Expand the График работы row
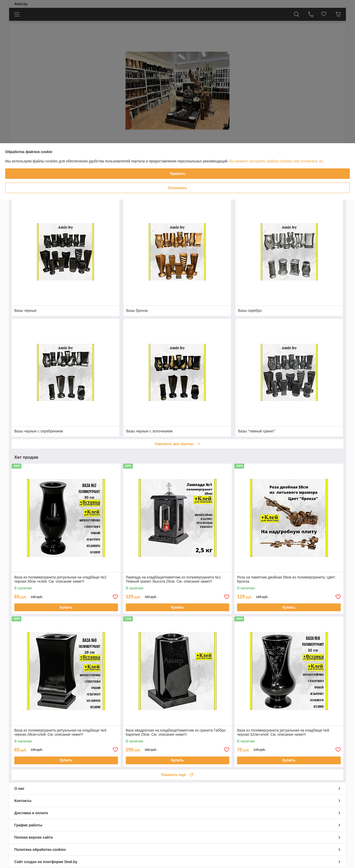 pyautogui.click(x=177, y=825)
